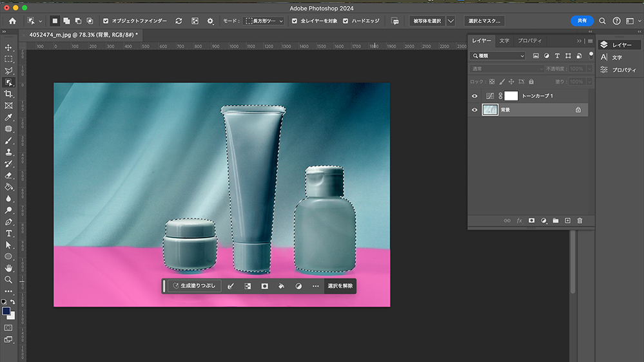Click the foreground color swatch
The height and width of the screenshot is (362, 644).
6,310
